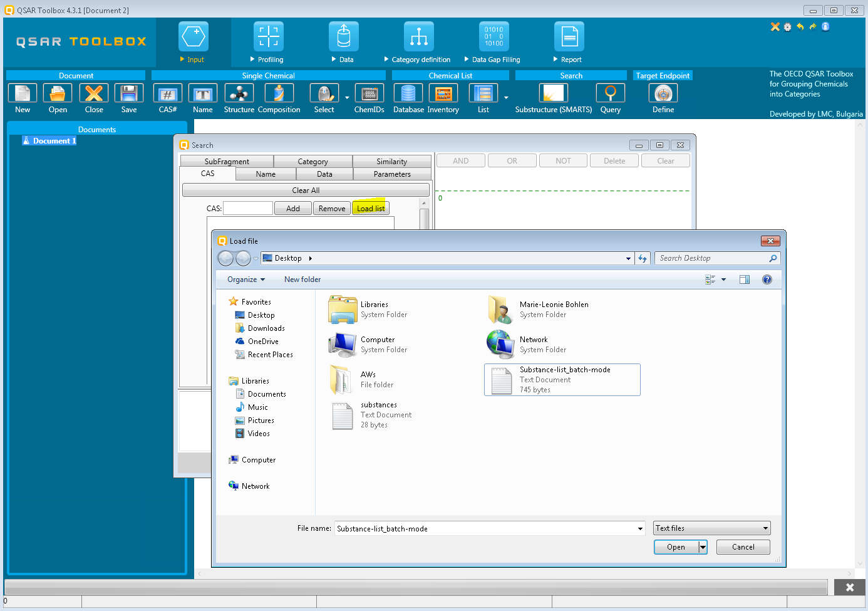The image size is (868, 611).
Task: Select Downloads in Favorites sidebar
Action: 266,328
